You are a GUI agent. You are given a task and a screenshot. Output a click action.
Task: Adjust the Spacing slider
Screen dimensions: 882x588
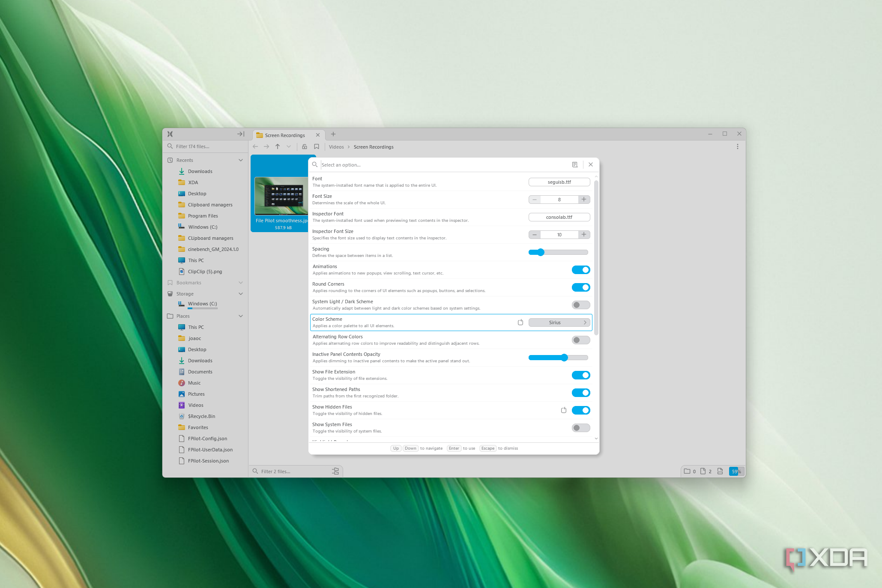(x=558, y=252)
